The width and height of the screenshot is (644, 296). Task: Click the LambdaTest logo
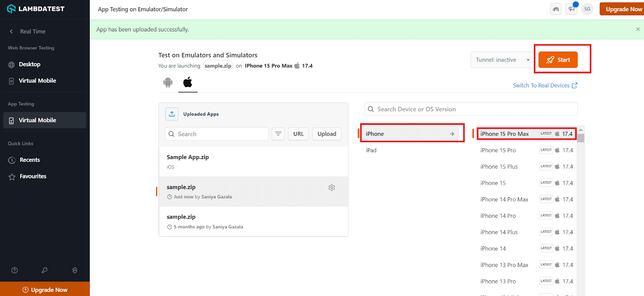(x=35, y=9)
